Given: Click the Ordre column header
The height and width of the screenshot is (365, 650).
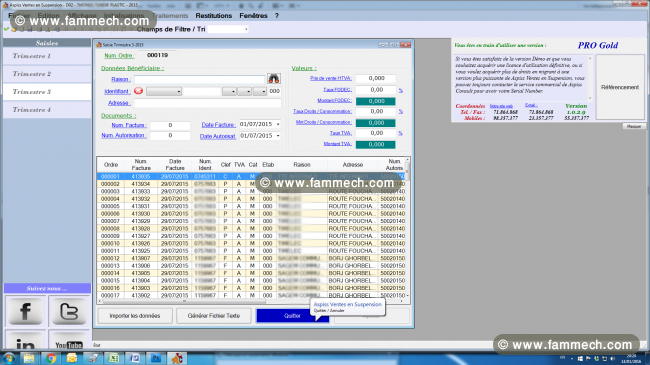Looking at the screenshot, I should 111,165.
